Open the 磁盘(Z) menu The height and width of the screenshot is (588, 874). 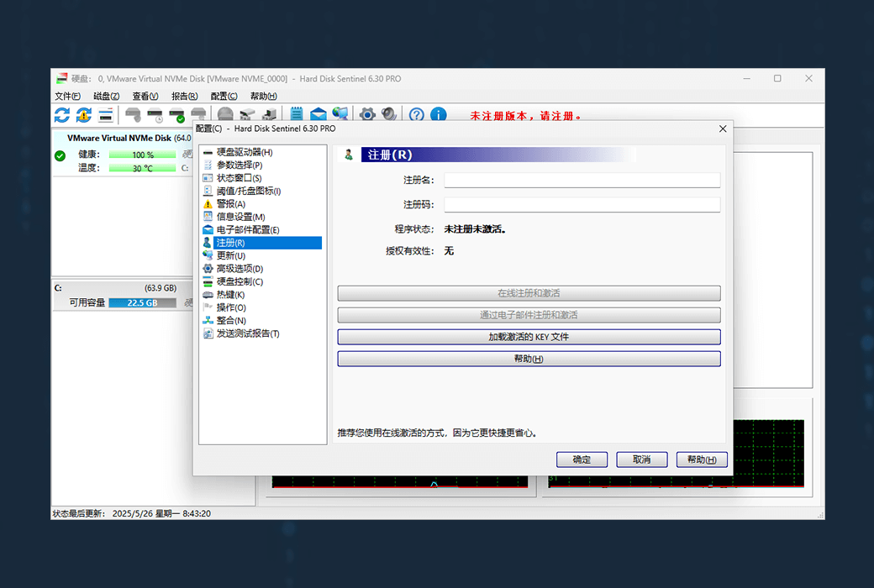pyautogui.click(x=107, y=96)
